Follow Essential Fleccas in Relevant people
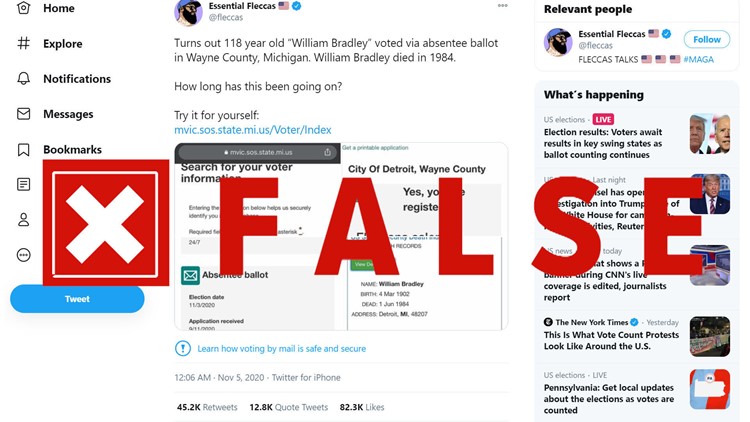This screenshot has width=750, height=422. point(706,39)
